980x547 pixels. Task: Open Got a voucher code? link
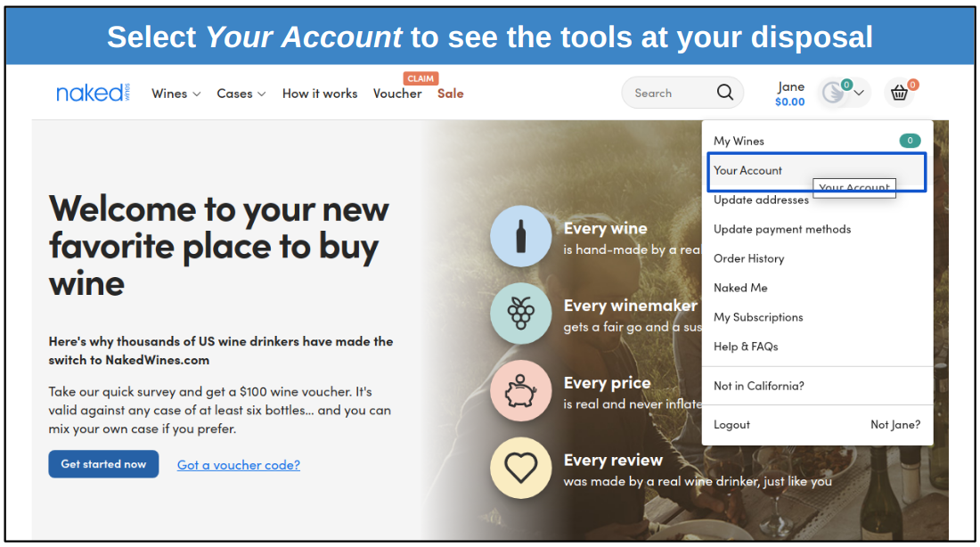coord(239,464)
